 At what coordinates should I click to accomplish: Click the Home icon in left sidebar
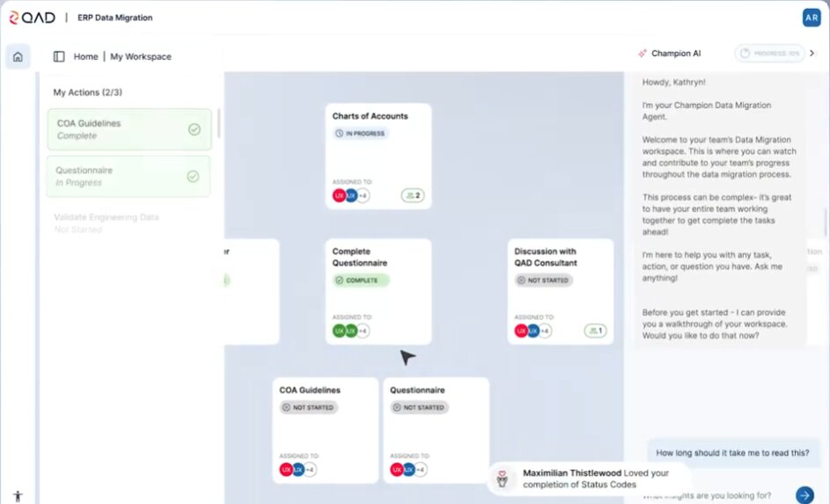pyautogui.click(x=18, y=57)
